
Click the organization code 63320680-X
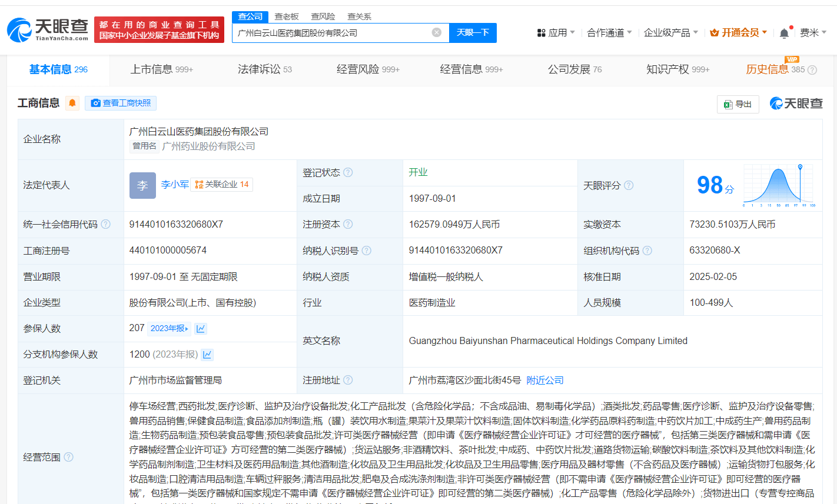click(715, 251)
